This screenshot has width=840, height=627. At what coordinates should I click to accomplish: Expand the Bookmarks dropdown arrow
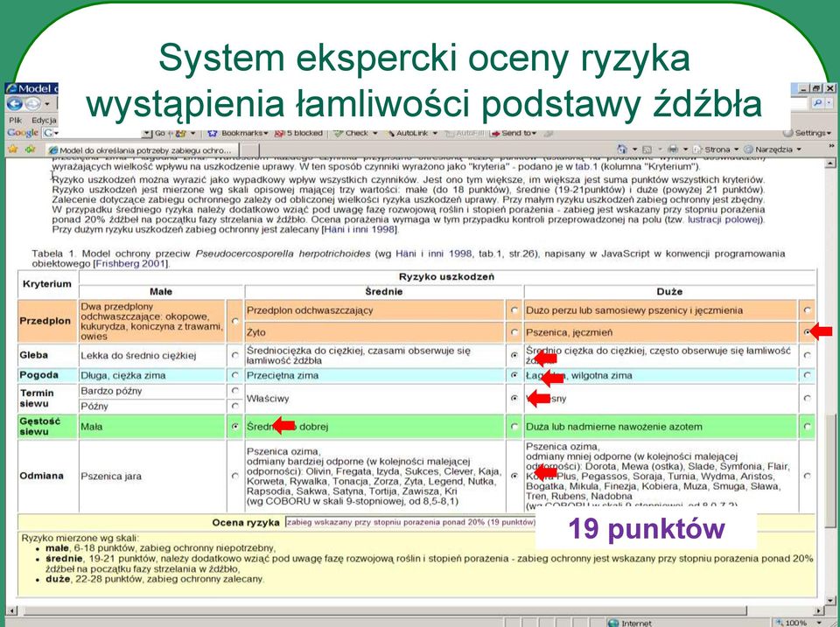click(266, 133)
